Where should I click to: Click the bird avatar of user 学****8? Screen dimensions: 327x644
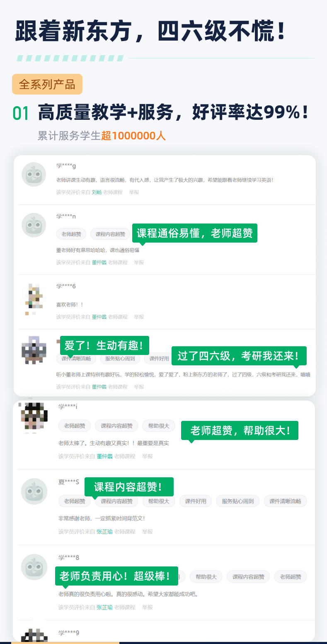(x=34, y=567)
